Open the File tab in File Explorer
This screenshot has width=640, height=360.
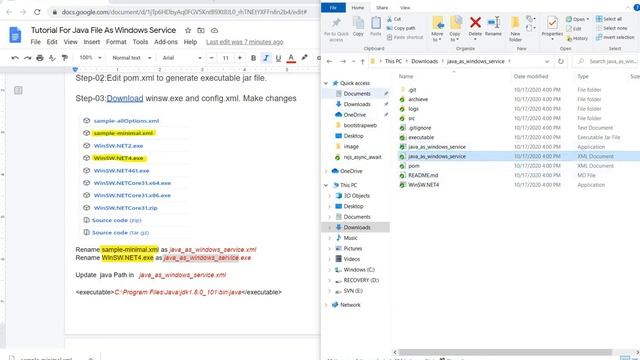point(333,8)
